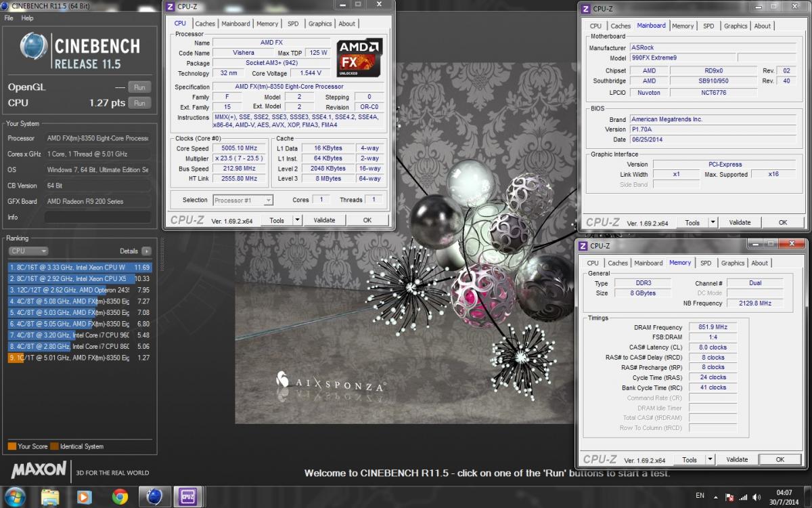Open CPU tab in the DDR3 memory CPU-Z window

pyautogui.click(x=593, y=263)
